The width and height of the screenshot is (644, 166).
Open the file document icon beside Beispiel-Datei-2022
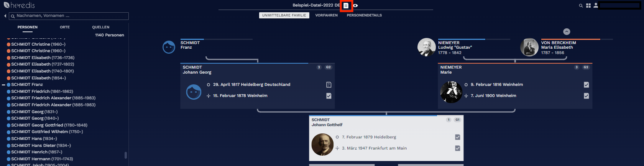(x=346, y=6)
